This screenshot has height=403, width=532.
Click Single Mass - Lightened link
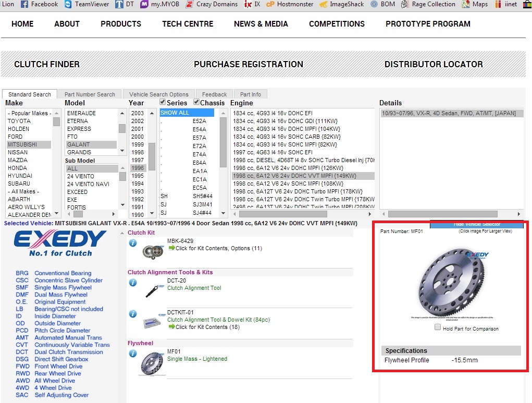(x=197, y=359)
